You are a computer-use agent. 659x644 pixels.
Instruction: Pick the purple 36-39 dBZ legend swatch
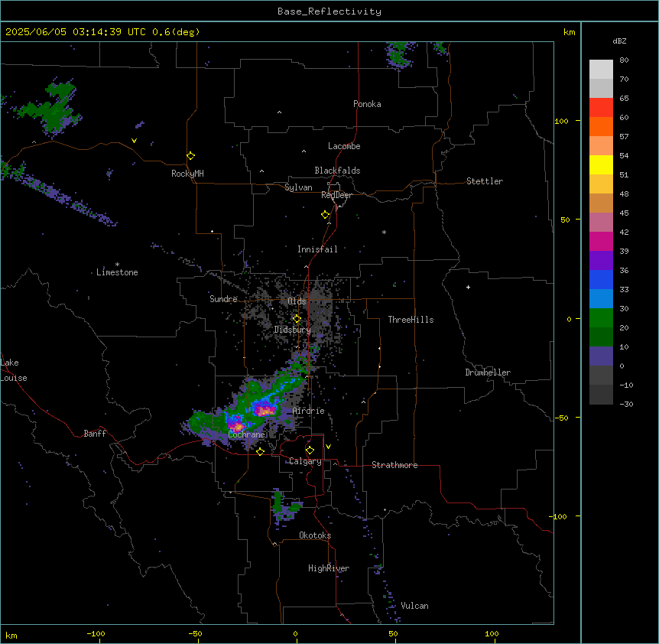(x=601, y=261)
